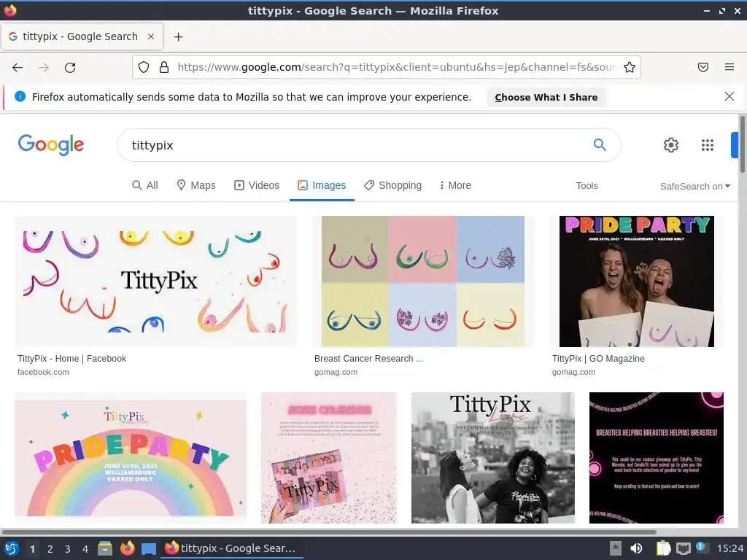The width and height of the screenshot is (747, 560).
Task: Switch to workspace 3 in the taskbar
Action: (67, 549)
